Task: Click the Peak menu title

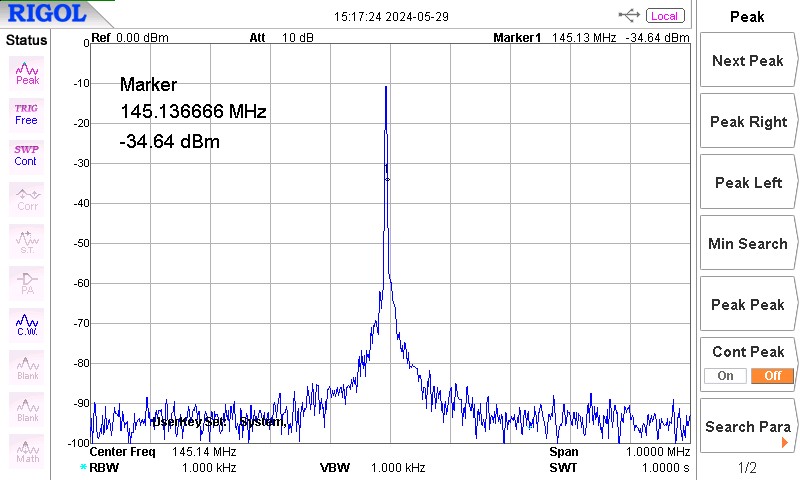Action: (747, 17)
